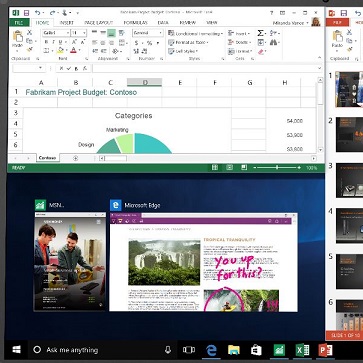The image size is (363, 363).
Task: Open Microsoft Edge from taskbar
Action: 211,350
